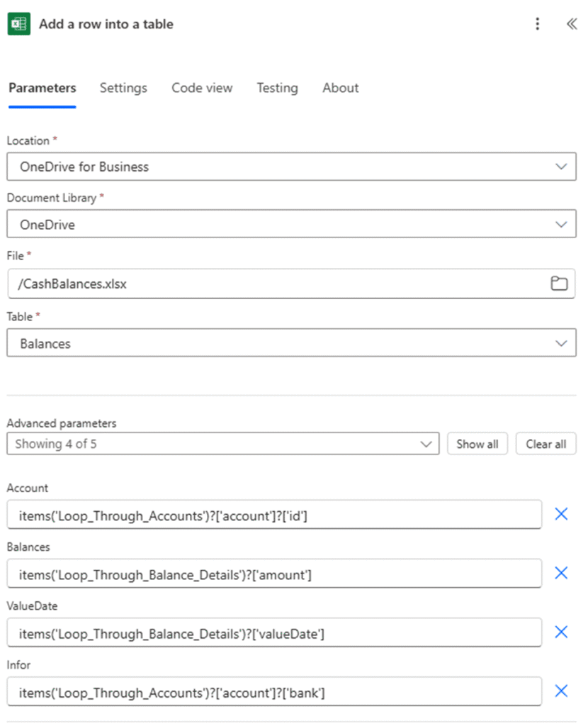Remove the Account parameter with X
The image size is (588, 726).
coord(561,514)
